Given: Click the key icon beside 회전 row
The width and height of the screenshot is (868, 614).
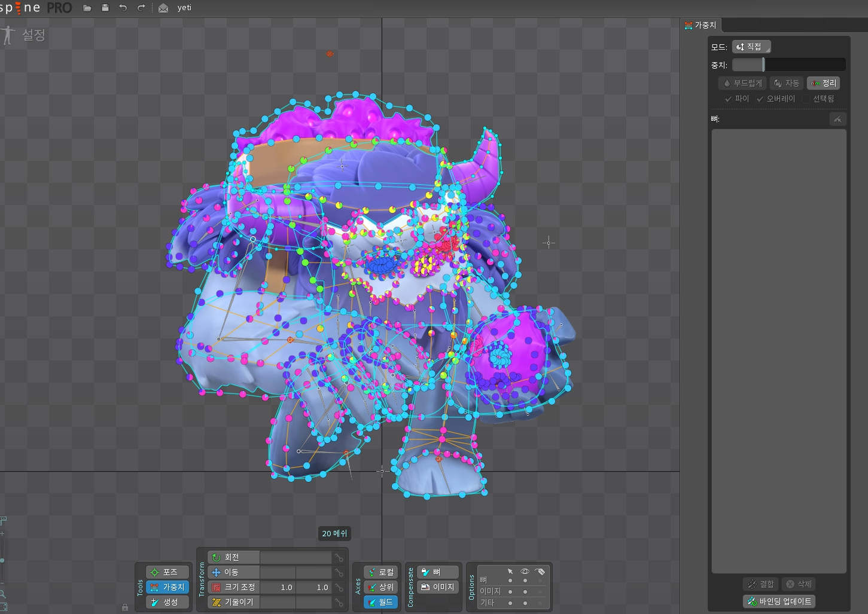Looking at the screenshot, I should [339, 557].
